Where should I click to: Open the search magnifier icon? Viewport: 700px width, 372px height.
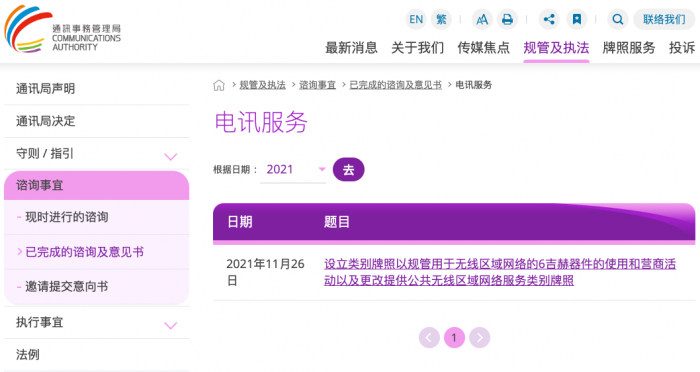pos(618,20)
